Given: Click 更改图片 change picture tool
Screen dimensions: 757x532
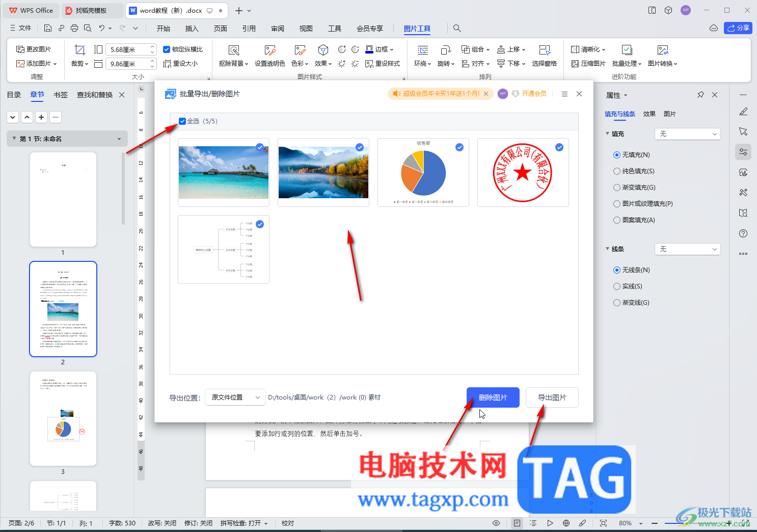Looking at the screenshot, I should (34, 49).
